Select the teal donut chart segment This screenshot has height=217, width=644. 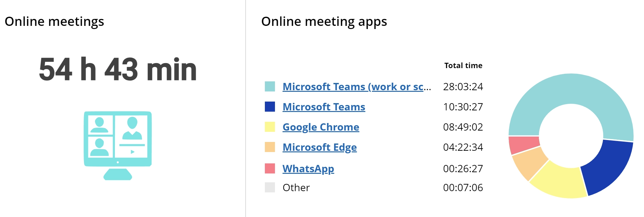(x=568, y=89)
